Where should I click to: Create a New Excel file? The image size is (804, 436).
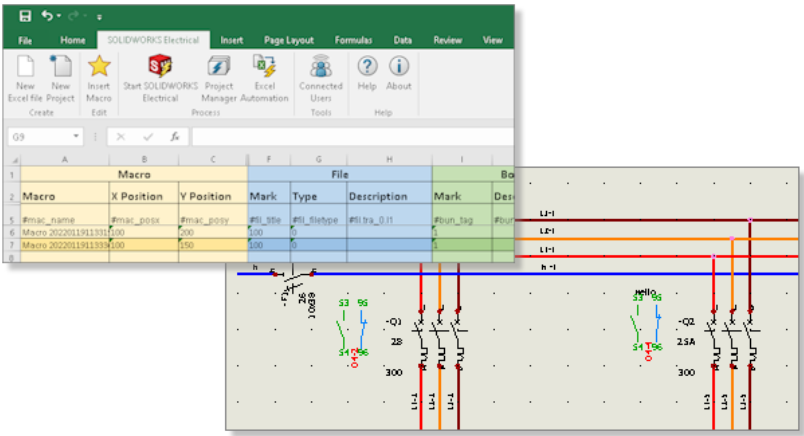point(25,78)
